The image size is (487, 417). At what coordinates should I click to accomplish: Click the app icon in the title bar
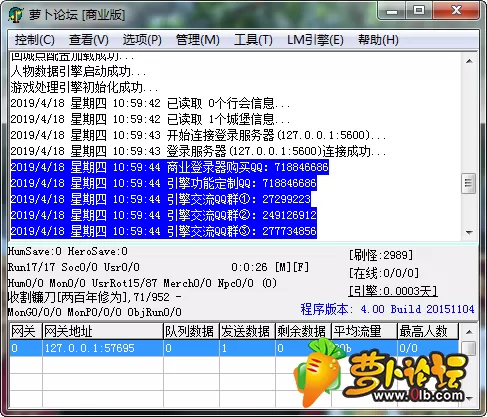16,15
